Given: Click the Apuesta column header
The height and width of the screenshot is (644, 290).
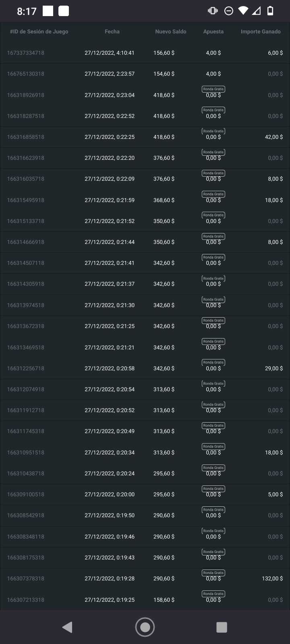Looking at the screenshot, I should click(x=213, y=31).
